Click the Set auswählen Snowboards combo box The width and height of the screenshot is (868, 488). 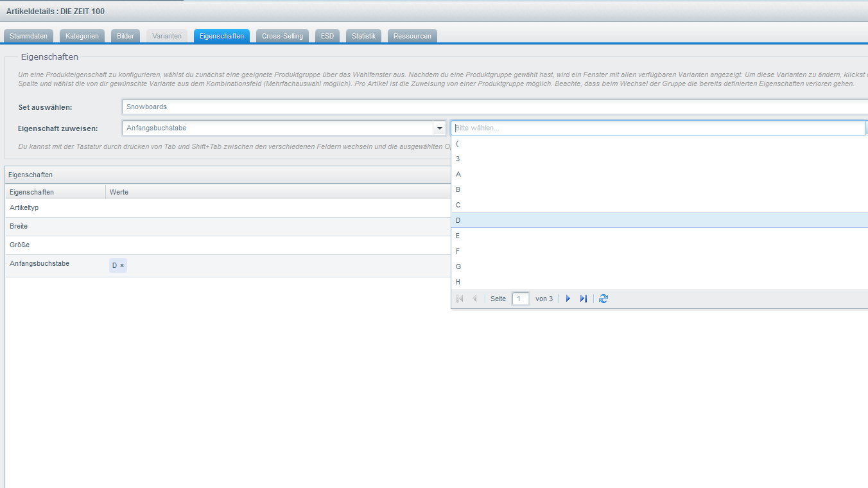coord(494,107)
